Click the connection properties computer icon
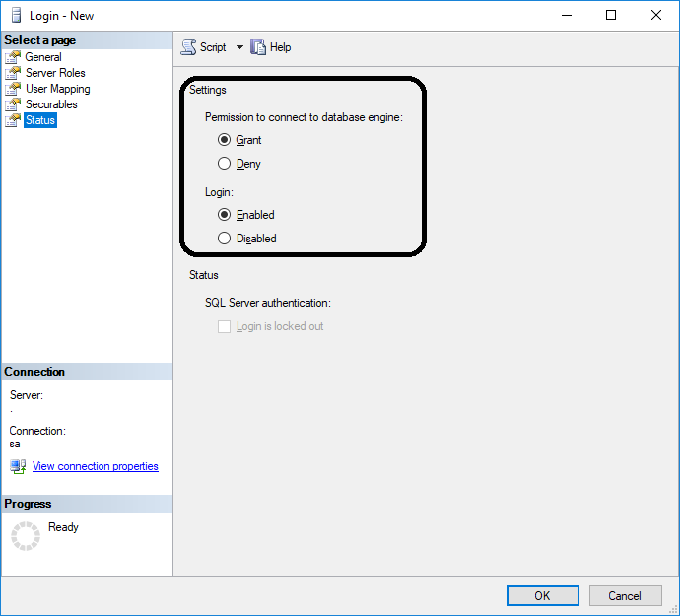This screenshot has height=616, width=680. [18, 466]
